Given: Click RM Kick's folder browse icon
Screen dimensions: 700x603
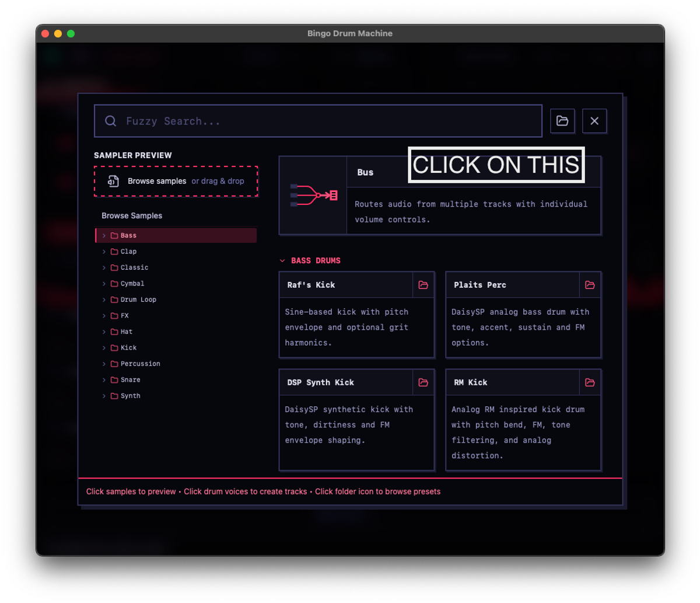Looking at the screenshot, I should tap(590, 382).
